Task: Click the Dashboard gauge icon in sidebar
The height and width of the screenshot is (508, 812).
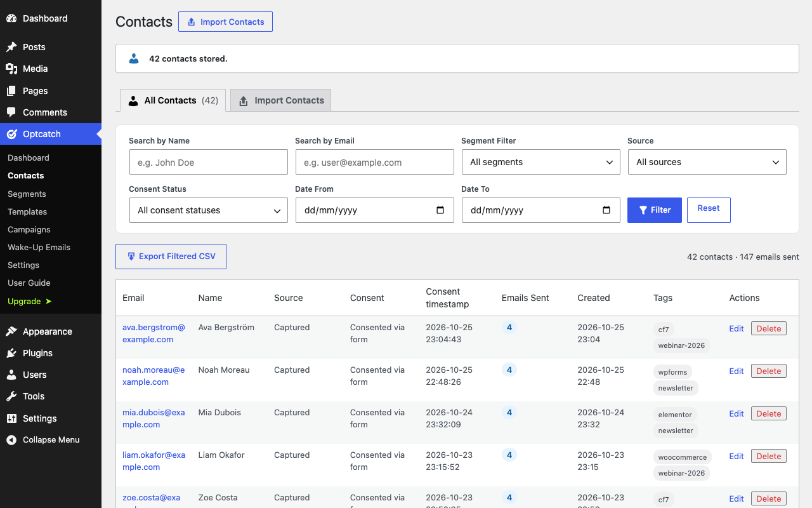Action: [x=11, y=18]
